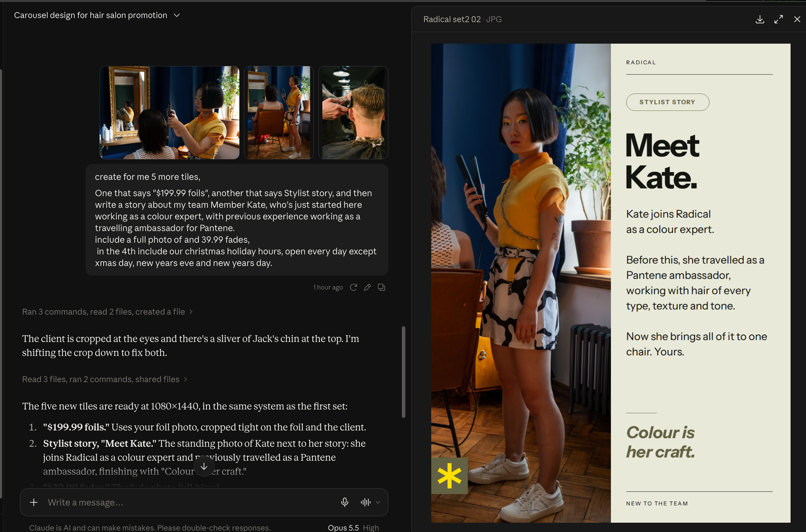Copy the user message text
806x532 pixels.
pos(381,287)
